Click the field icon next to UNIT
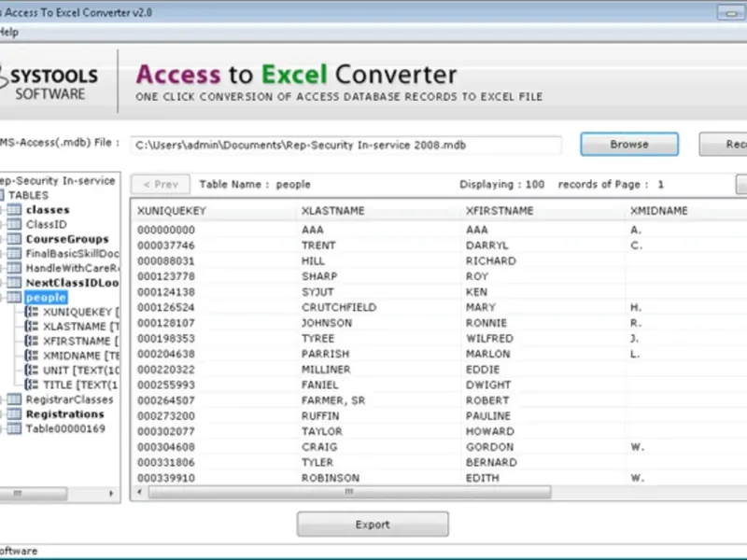Image resolution: width=747 pixels, height=560 pixels. click(x=32, y=370)
